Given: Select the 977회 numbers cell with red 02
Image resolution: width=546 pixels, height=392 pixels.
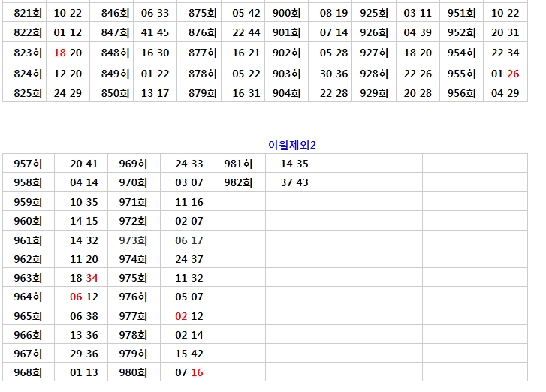Looking at the screenshot, I should (x=189, y=316).
